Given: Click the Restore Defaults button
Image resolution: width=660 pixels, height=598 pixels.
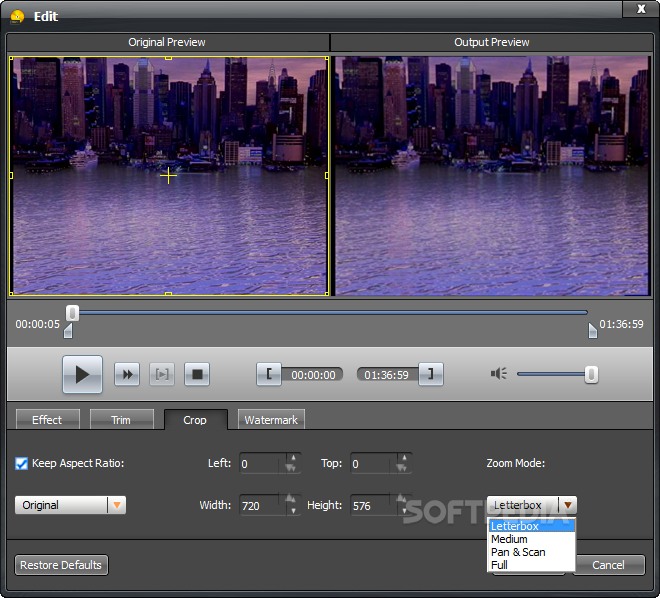Looking at the screenshot, I should (x=61, y=565).
